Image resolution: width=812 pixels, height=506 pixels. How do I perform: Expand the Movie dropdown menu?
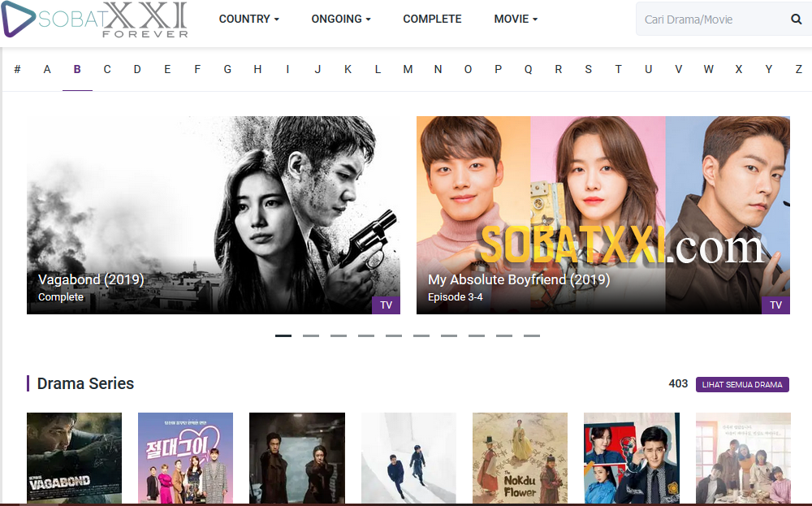pos(516,19)
